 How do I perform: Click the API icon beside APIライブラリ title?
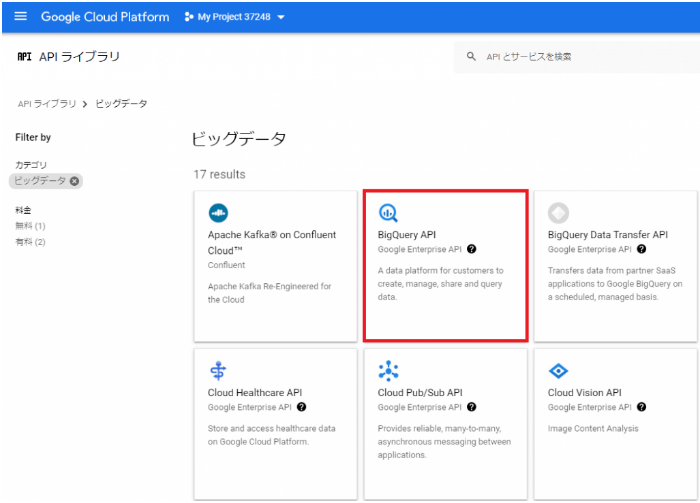point(24,57)
